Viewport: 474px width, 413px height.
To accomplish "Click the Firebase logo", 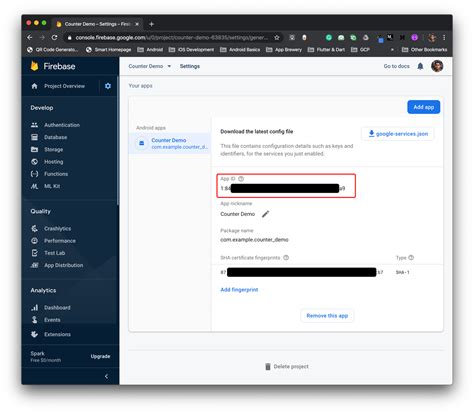I will click(53, 66).
